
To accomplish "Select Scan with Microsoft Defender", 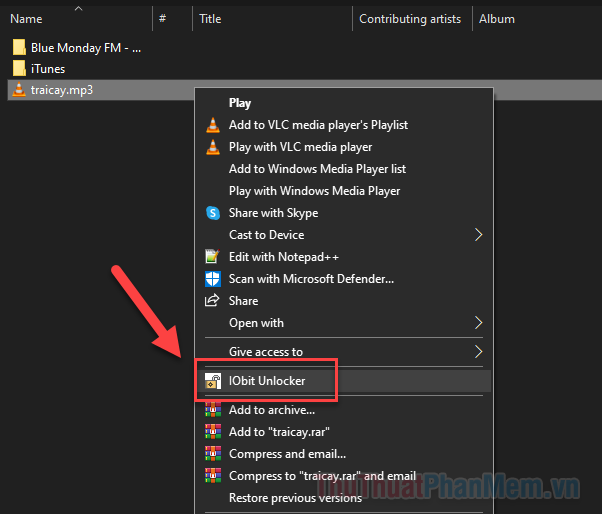I will [344, 279].
